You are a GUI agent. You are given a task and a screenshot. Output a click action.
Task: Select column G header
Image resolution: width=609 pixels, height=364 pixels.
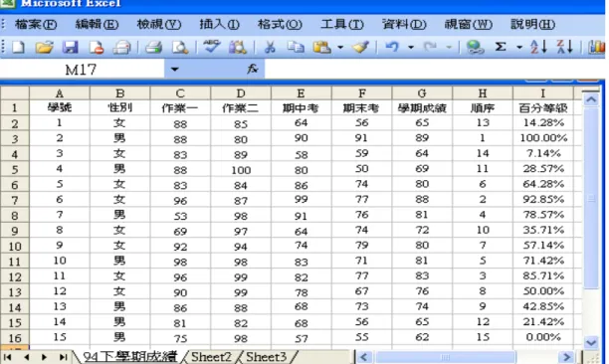[x=422, y=93]
